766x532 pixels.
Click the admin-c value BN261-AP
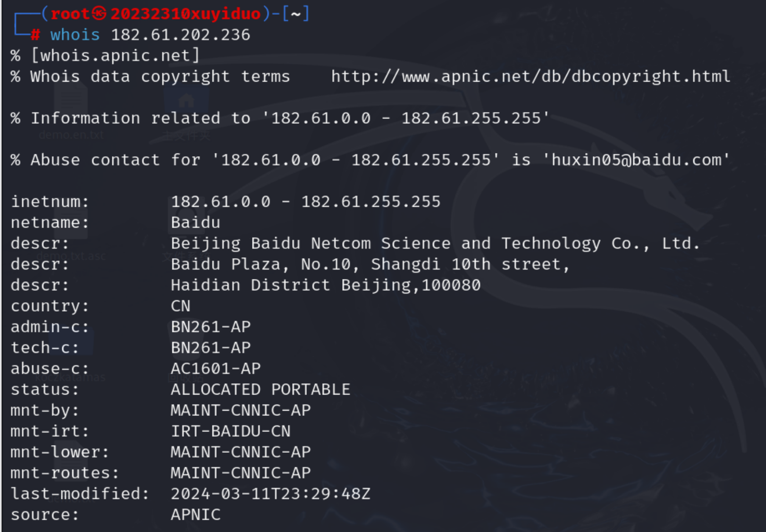210,327
